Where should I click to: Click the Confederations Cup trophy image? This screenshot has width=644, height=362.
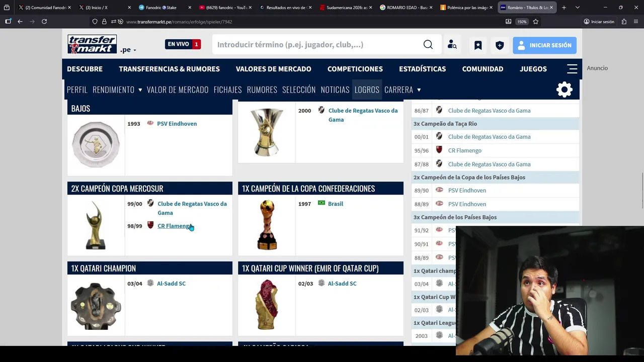[x=267, y=225]
